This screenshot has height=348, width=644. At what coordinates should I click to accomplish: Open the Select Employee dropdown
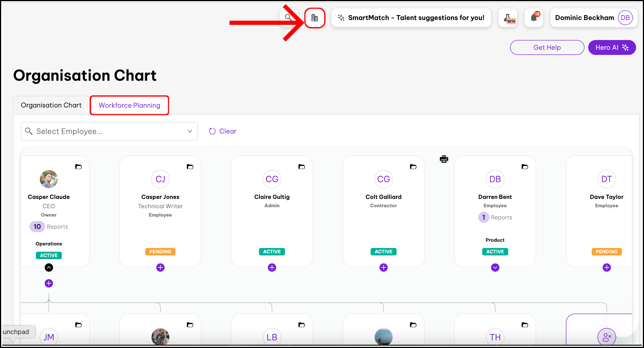(109, 131)
